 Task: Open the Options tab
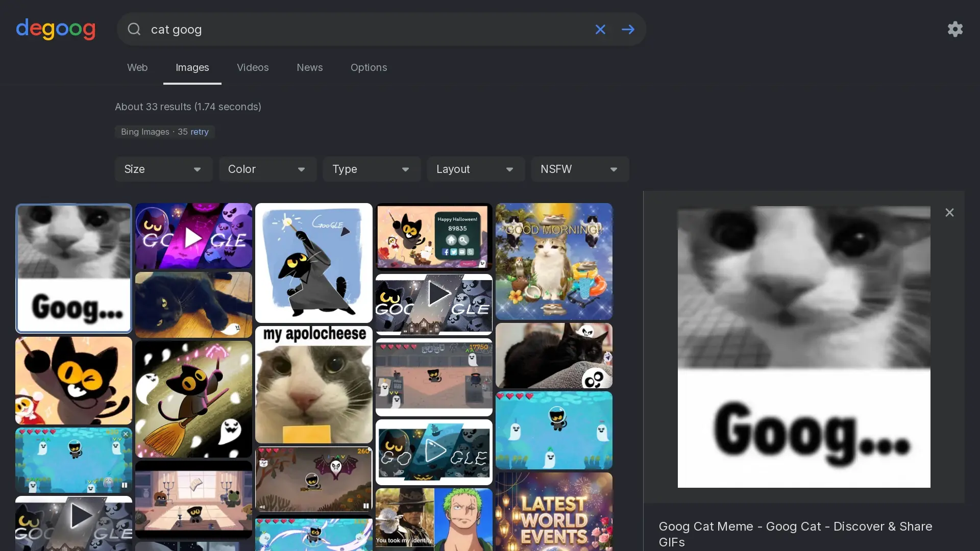pyautogui.click(x=369, y=67)
